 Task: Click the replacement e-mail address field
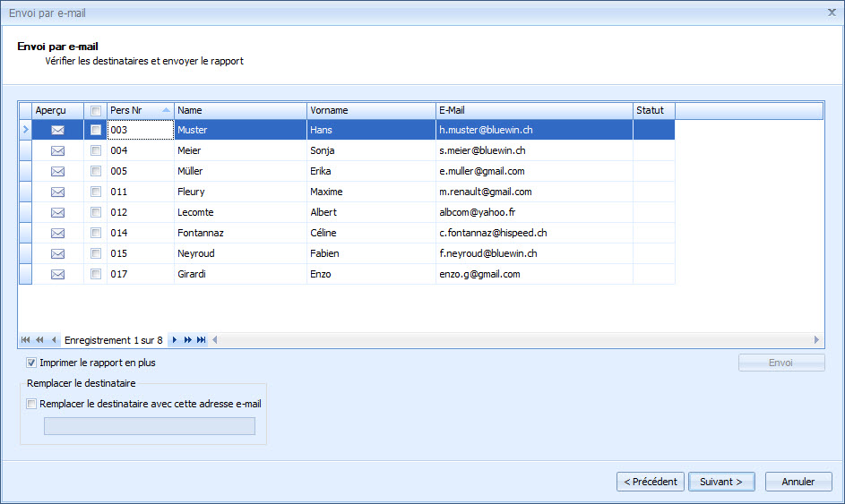pyautogui.click(x=150, y=426)
